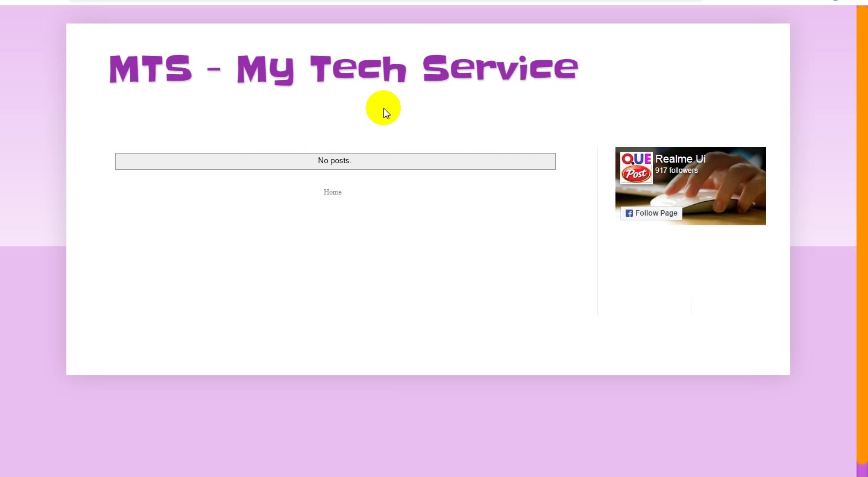Viewport: 868px width, 477px height.
Task: Open the Realme Ui page name link
Action: (680, 159)
